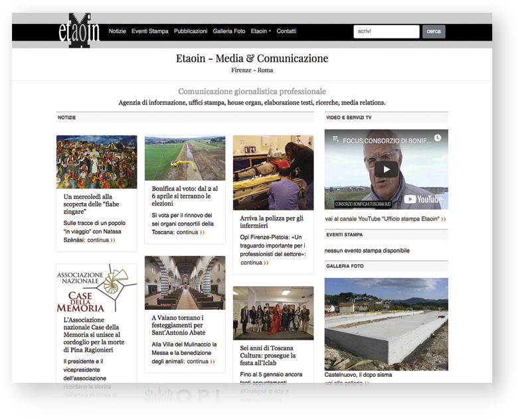The height and width of the screenshot is (420, 518).
Task: Open the Castelnuovo construction site photo
Action: (x=387, y=324)
